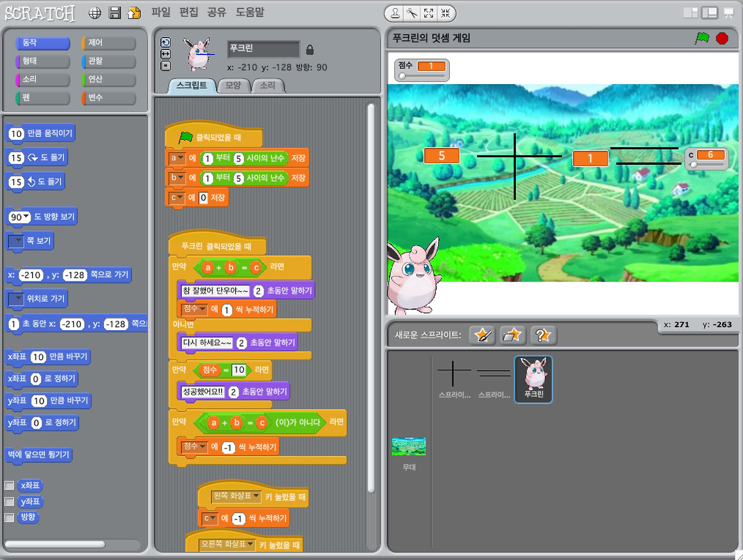Select the 제어 block category
The height and width of the screenshot is (560, 743).
[x=109, y=43]
